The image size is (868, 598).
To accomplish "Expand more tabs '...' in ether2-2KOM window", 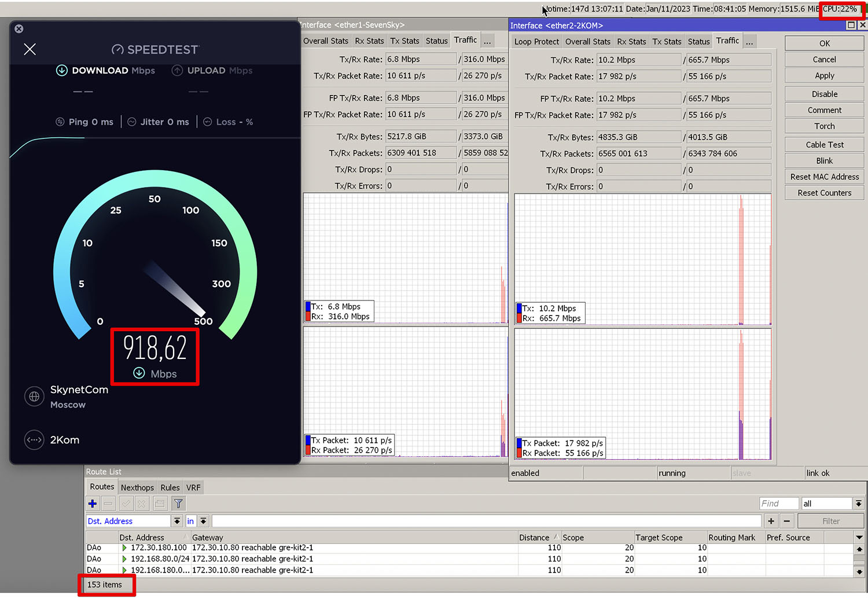I will click(749, 41).
